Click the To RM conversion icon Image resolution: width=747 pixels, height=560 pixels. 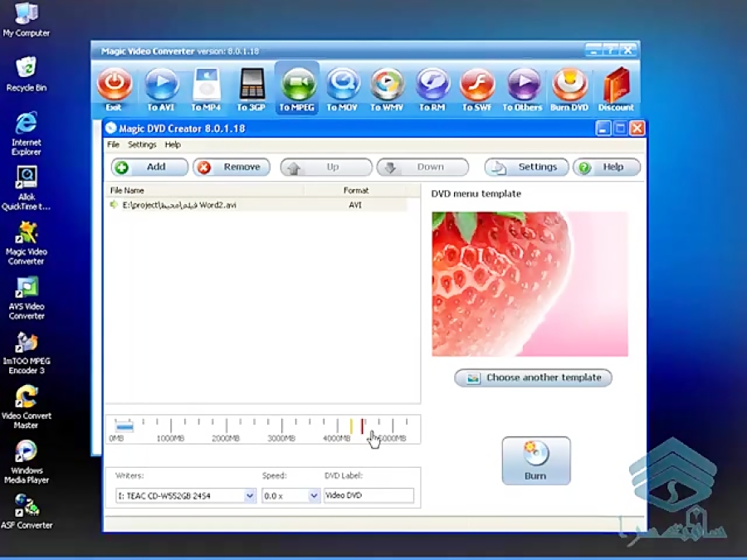[x=432, y=87]
